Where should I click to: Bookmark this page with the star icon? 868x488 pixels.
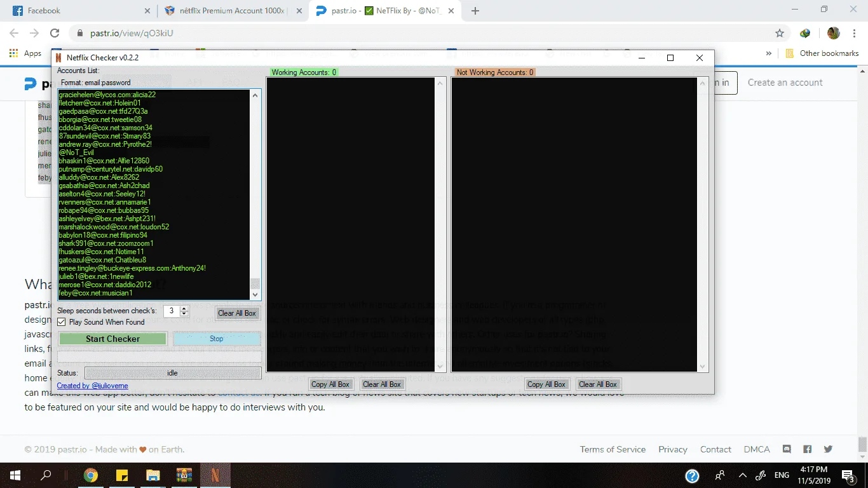coord(780,33)
